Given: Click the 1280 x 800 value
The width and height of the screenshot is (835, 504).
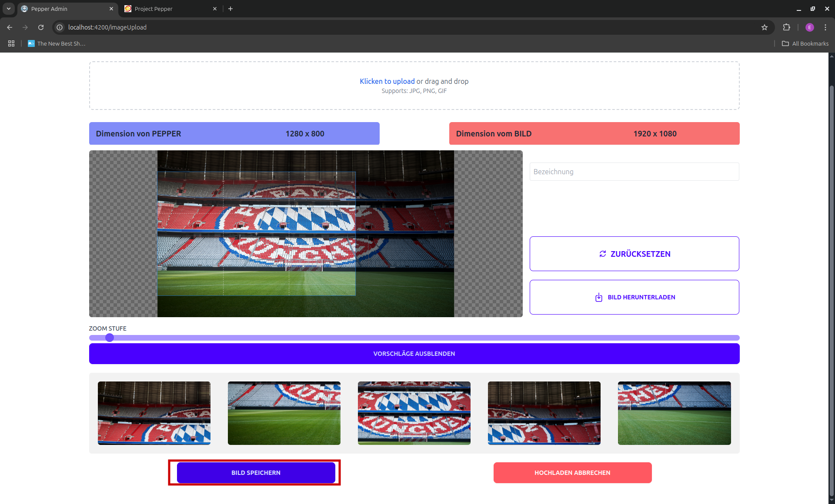Looking at the screenshot, I should [305, 134].
